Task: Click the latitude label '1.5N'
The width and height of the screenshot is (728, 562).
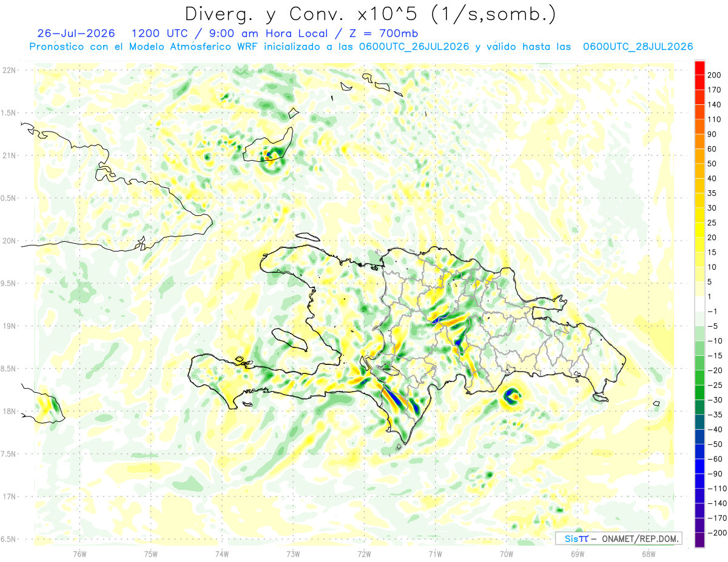Action: coord(8,113)
